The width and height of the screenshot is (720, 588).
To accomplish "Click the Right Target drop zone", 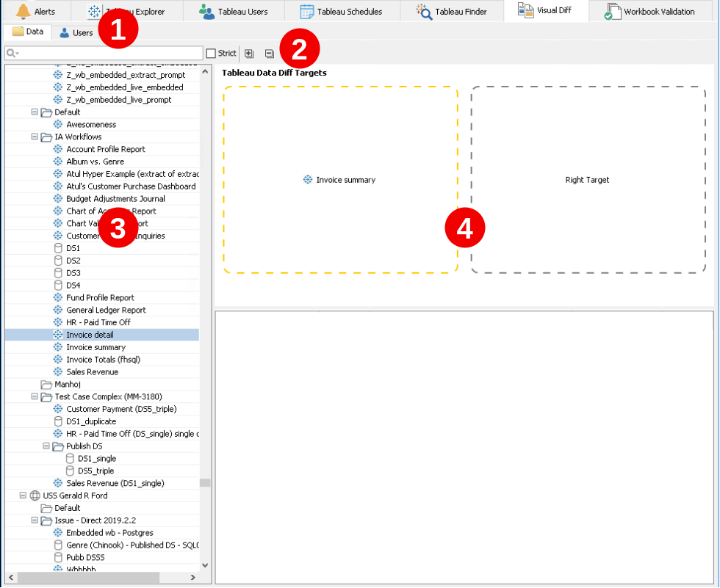I will pos(588,180).
